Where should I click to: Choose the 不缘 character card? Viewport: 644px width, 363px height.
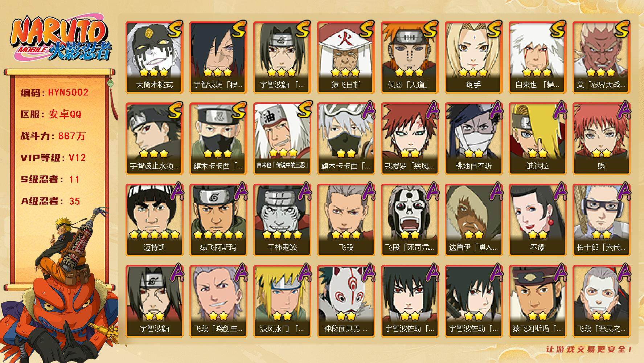(x=537, y=220)
